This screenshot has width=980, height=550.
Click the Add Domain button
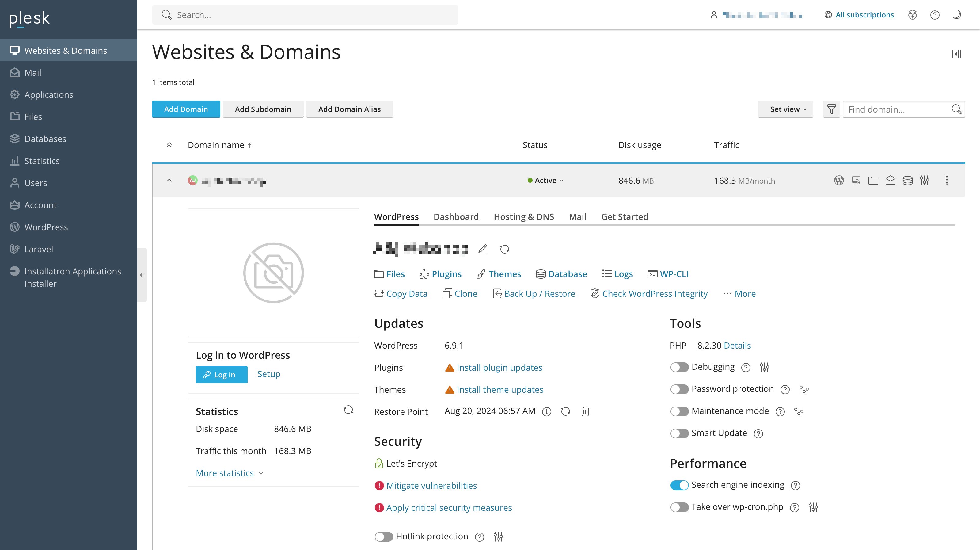tap(186, 109)
